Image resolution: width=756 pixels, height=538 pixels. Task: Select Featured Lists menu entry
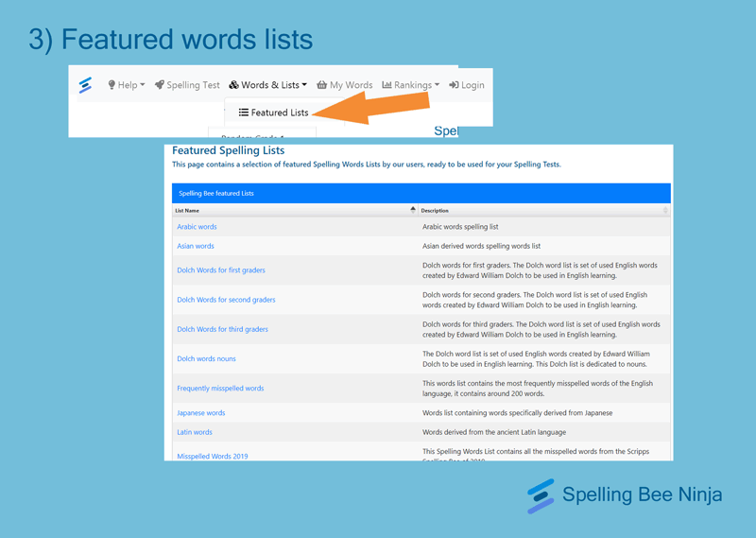273,113
